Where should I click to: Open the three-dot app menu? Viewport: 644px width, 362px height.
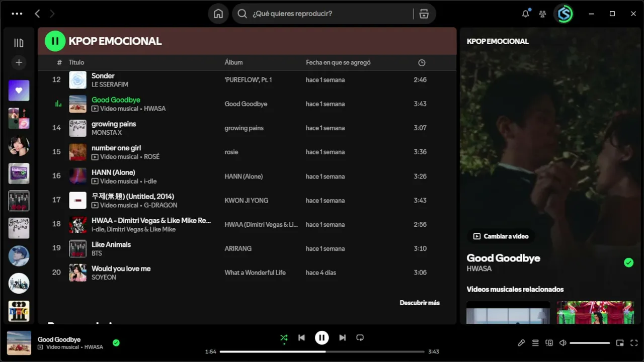tap(17, 14)
